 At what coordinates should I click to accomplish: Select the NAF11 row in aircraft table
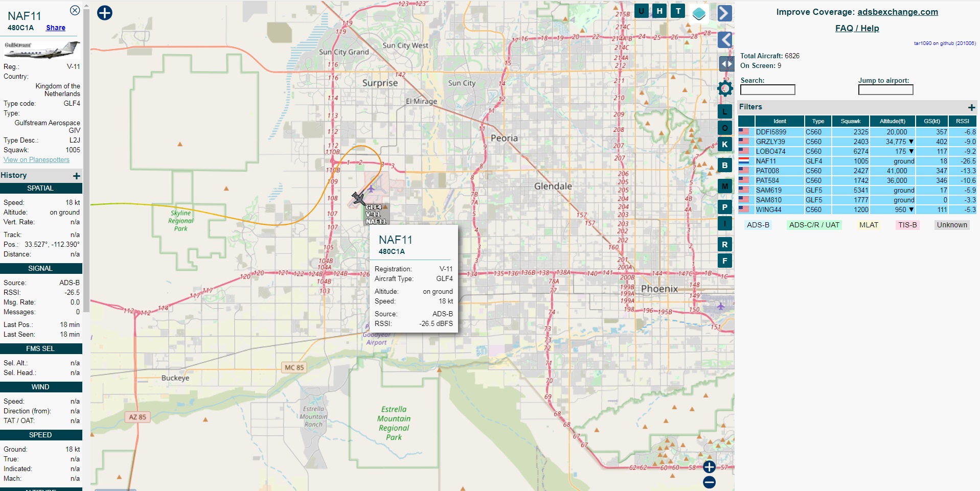[857, 161]
